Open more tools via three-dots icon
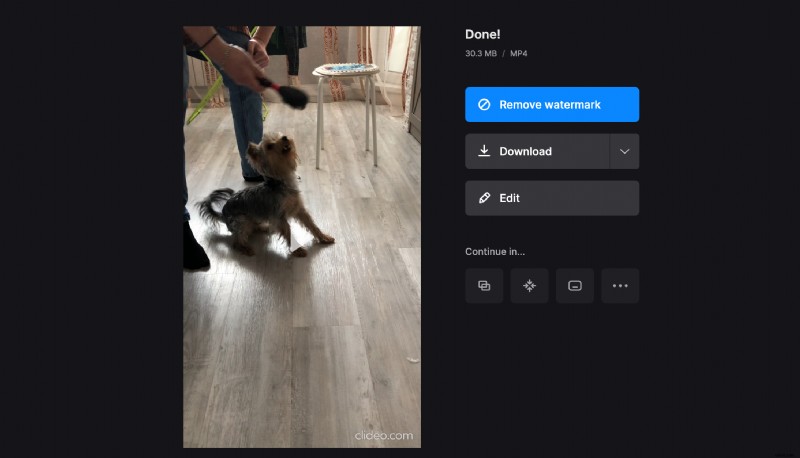This screenshot has width=800, height=458. pos(620,286)
